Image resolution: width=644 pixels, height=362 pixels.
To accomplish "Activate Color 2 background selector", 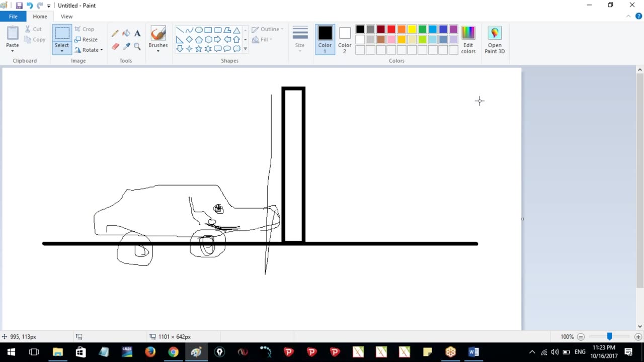I will [345, 40].
